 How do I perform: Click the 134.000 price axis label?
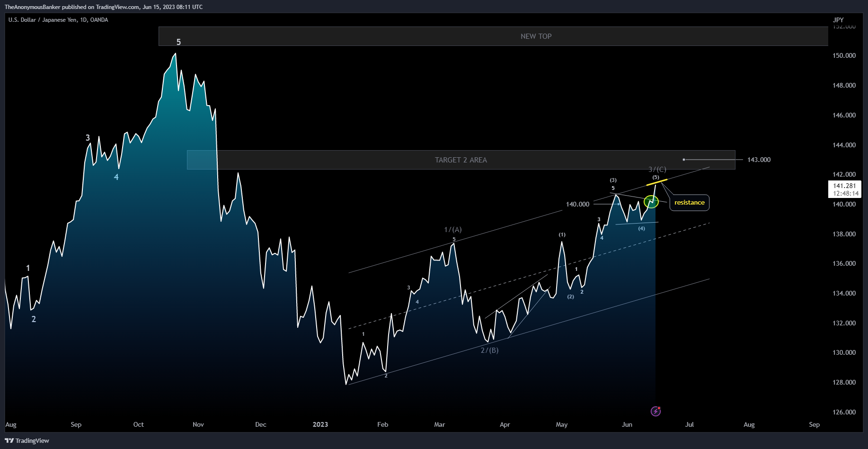(844, 293)
